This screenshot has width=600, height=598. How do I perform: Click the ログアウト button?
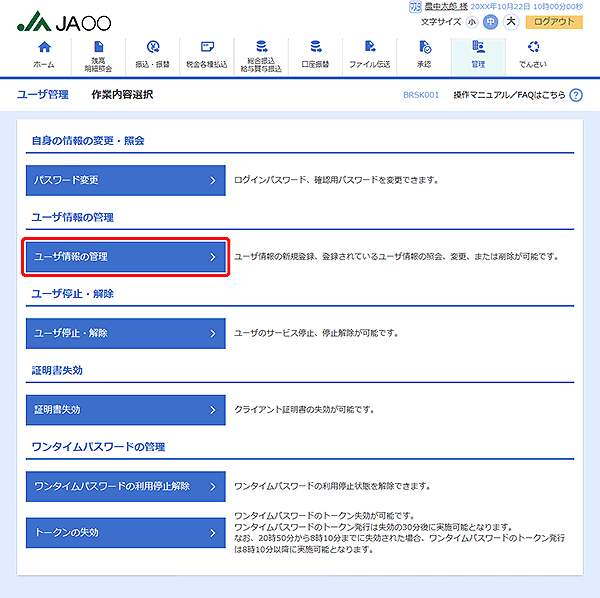tap(554, 22)
